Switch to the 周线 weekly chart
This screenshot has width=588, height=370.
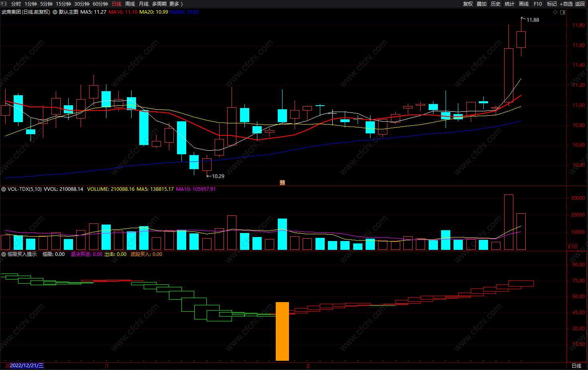point(130,4)
